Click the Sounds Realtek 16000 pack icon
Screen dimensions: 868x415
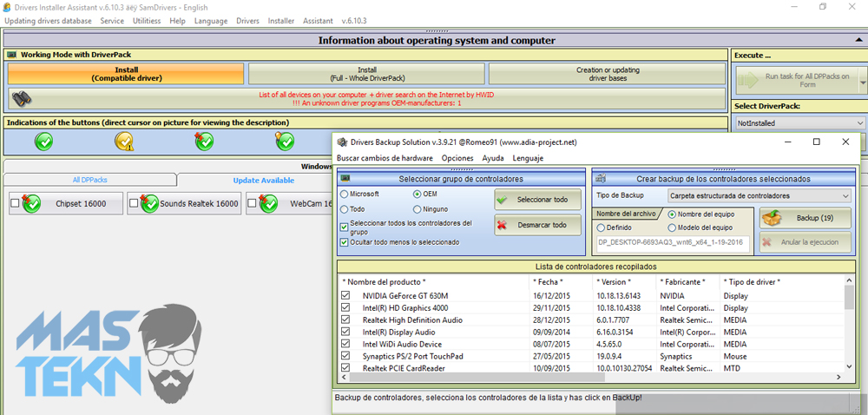click(149, 203)
